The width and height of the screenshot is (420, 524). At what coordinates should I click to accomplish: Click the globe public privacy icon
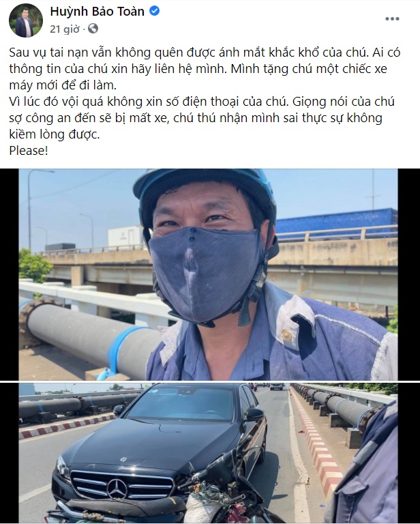click(93, 29)
